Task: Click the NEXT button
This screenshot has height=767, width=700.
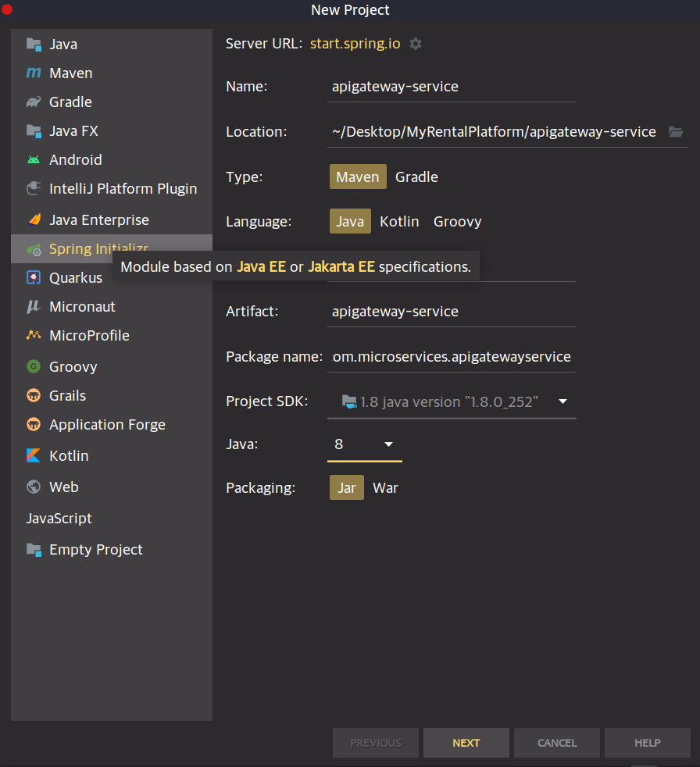Action: pyautogui.click(x=466, y=743)
